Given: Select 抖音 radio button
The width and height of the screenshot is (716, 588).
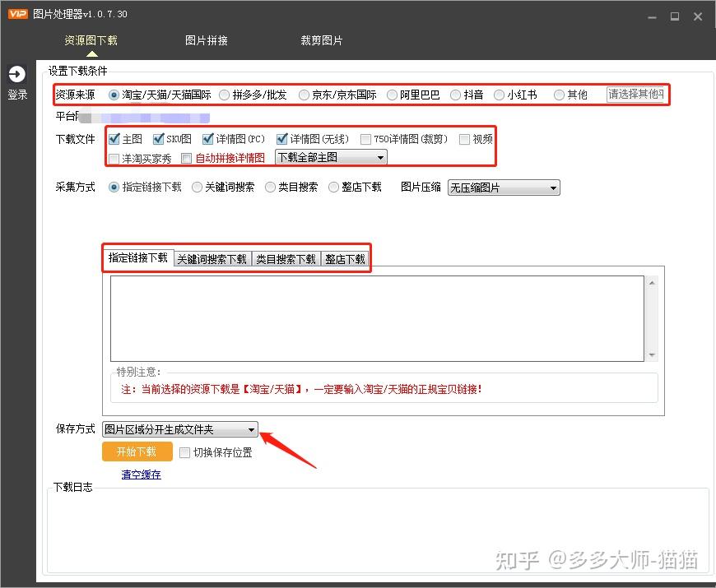Looking at the screenshot, I should point(456,95).
